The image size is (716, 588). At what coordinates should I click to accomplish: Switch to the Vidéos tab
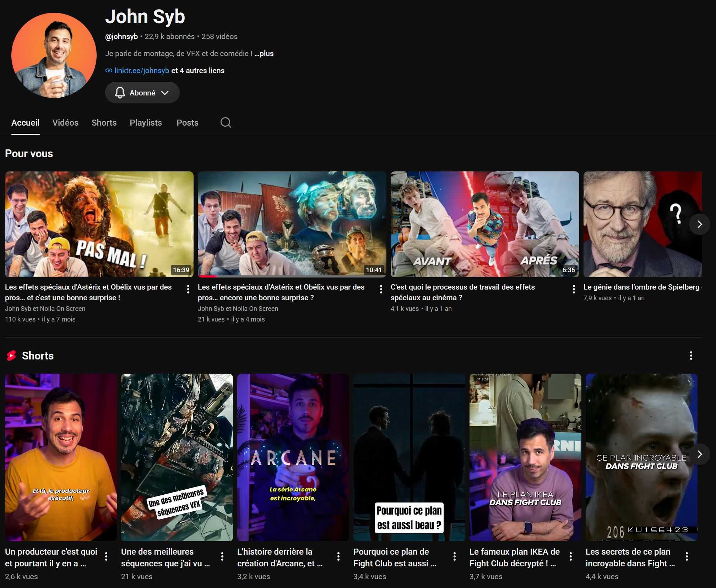(65, 123)
